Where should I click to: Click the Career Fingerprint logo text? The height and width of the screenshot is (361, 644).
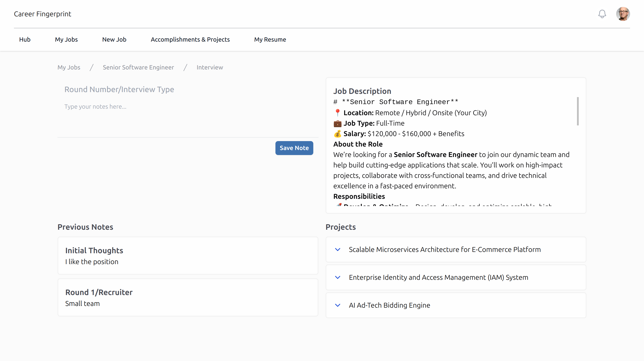42,14
